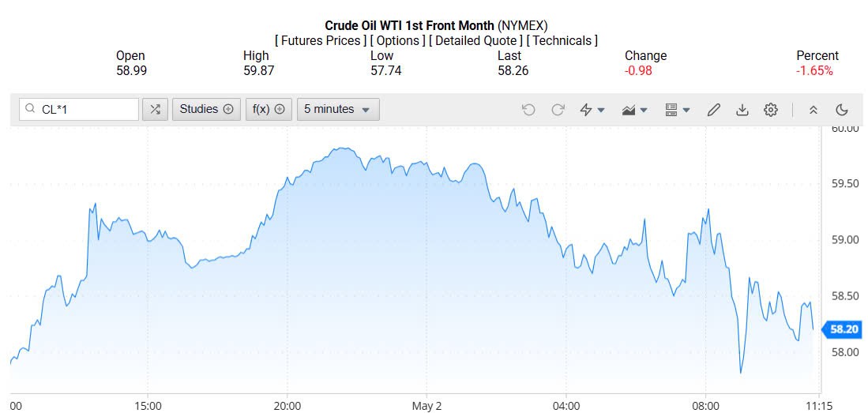This screenshot has width=868, height=413.
Task: Download the chart image
Action: (742, 110)
